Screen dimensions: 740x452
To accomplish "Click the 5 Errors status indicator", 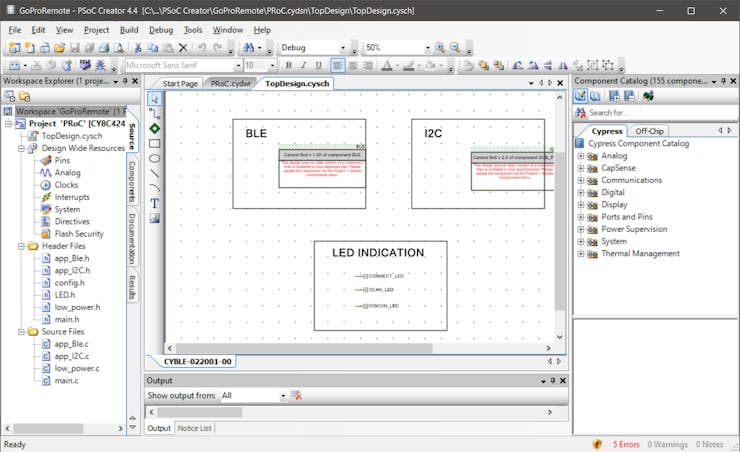I will pos(618,444).
